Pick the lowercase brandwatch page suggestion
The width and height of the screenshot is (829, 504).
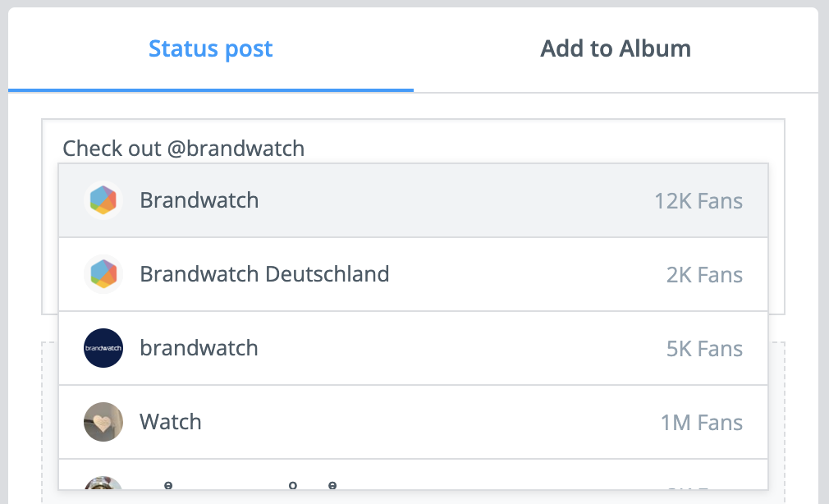tap(413, 348)
